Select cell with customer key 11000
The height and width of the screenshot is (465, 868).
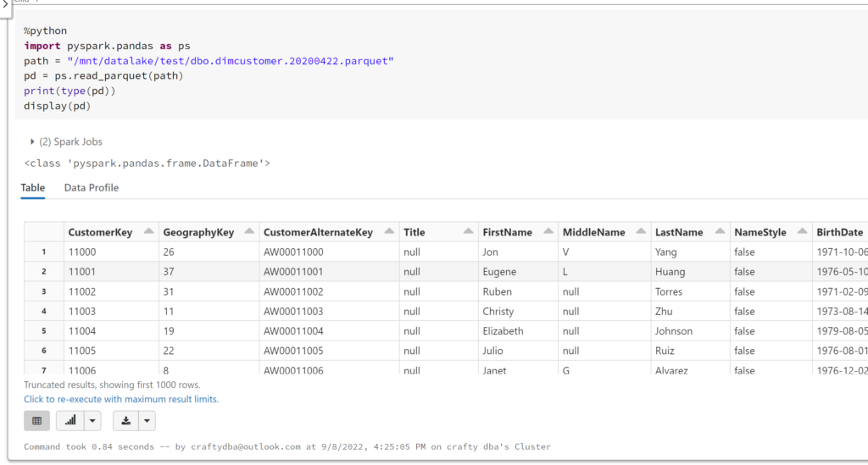coord(111,252)
